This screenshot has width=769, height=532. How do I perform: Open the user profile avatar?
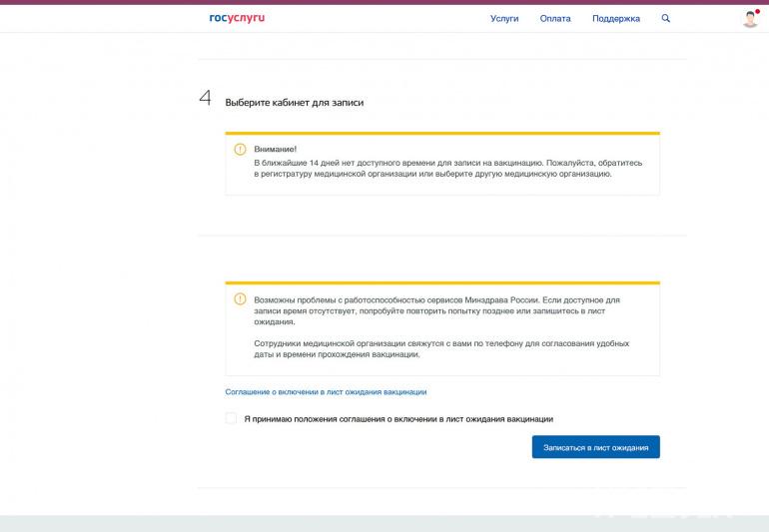(x=750, y=19)
